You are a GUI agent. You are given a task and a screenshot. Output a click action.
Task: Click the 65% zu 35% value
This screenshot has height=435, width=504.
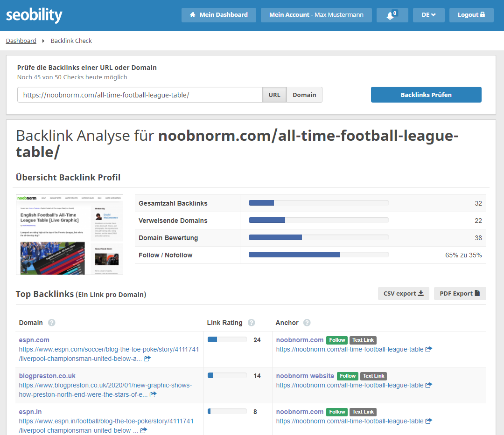click(x=463, y=255)
